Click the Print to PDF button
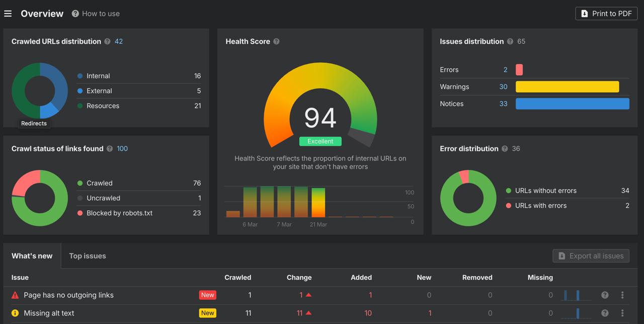The height and width of the screenshot is (324, 644). tap(606, 14)
